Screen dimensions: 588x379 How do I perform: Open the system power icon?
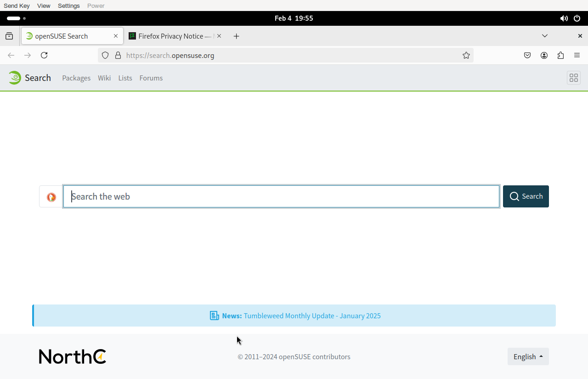577,18
